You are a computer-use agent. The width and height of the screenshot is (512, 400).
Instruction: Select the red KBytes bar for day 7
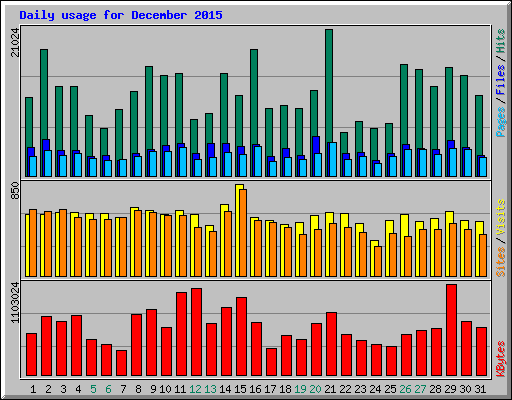pyautogui.click(x=121, y=363)
